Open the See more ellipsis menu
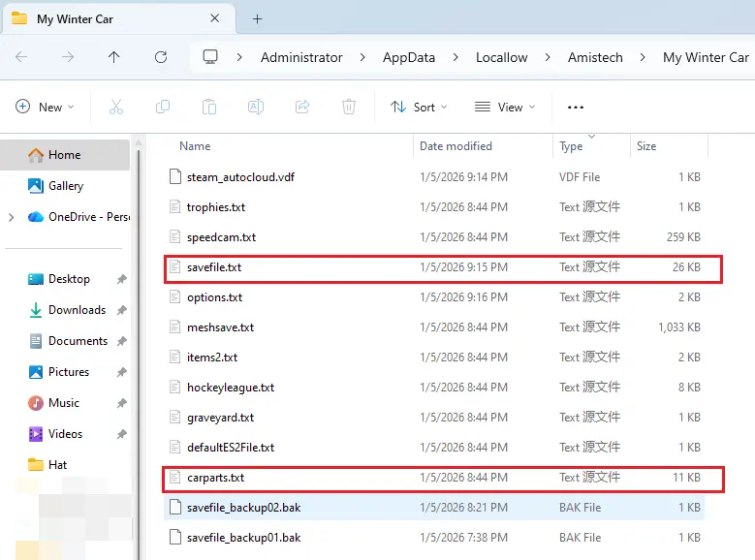The width and height of the screenshot is (755, 560). pos(576,107)
